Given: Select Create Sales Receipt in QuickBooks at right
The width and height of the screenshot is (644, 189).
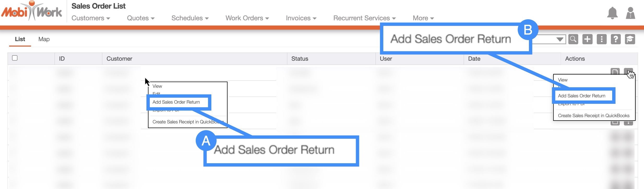Looking at the screenshot, I should coord(593,116).
